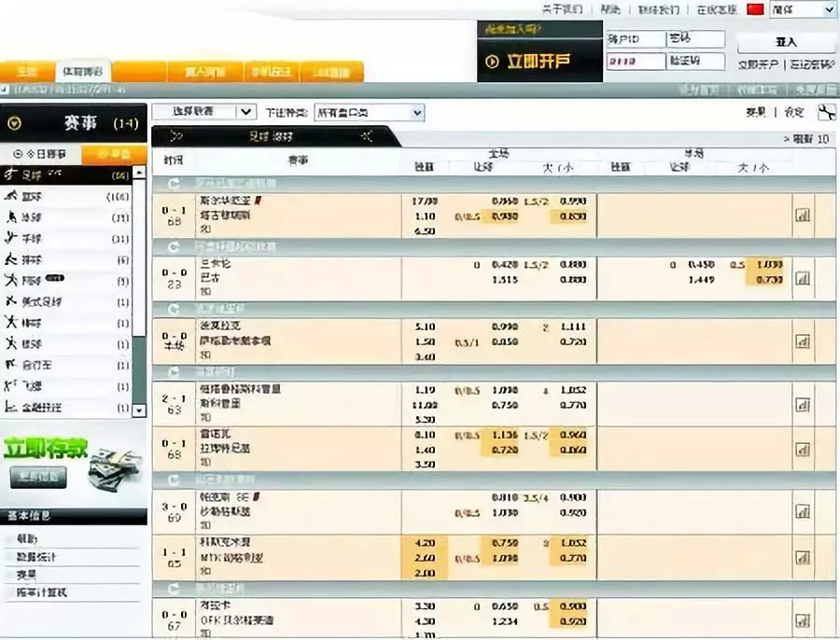The width and height of the screenshot is (840, 640).
Task: Click 赔率计算机 odds calculator link
Action: pos(41,592)
